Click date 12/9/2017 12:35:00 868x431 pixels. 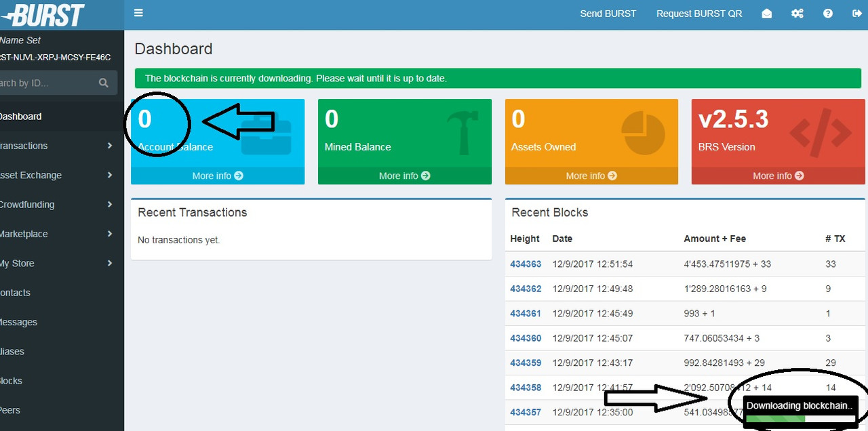tap(593, 412)
